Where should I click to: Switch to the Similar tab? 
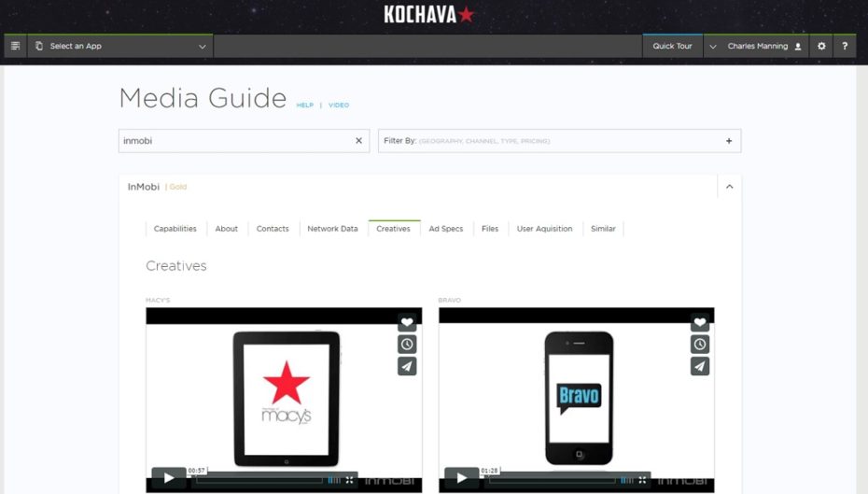point(603,229)
